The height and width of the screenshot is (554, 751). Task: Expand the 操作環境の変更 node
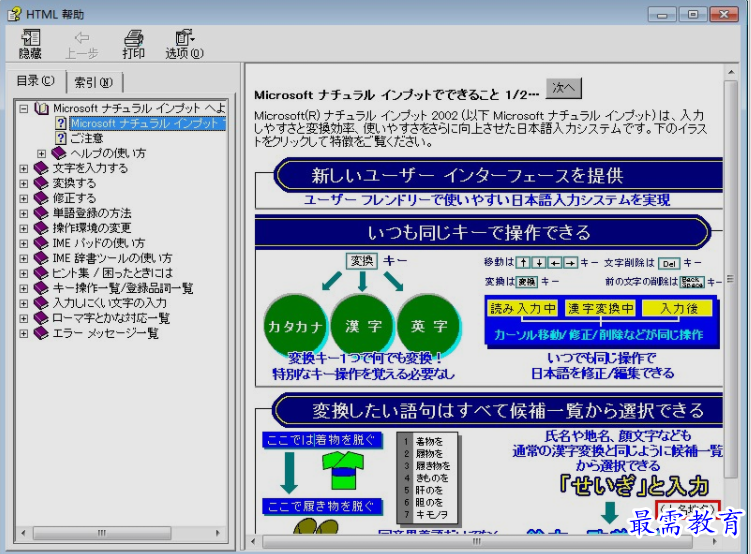[x=23, y=228]
